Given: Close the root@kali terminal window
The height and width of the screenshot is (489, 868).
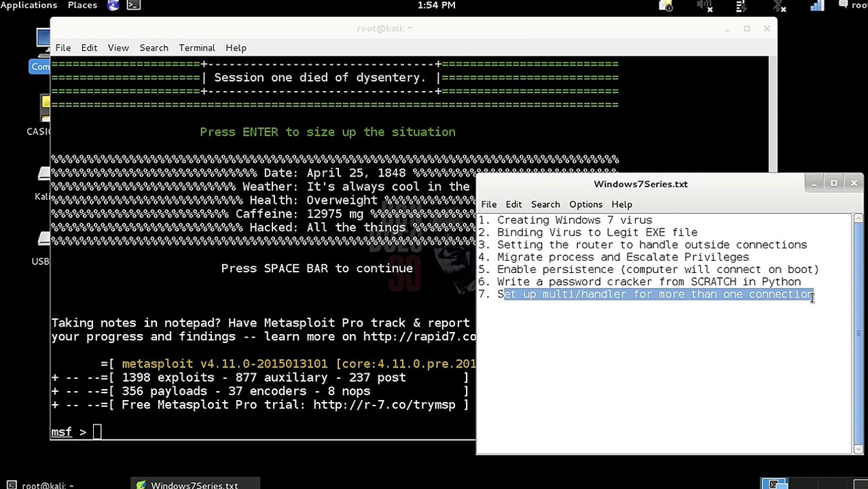Looking at the screenshot, I should [767, 29].
